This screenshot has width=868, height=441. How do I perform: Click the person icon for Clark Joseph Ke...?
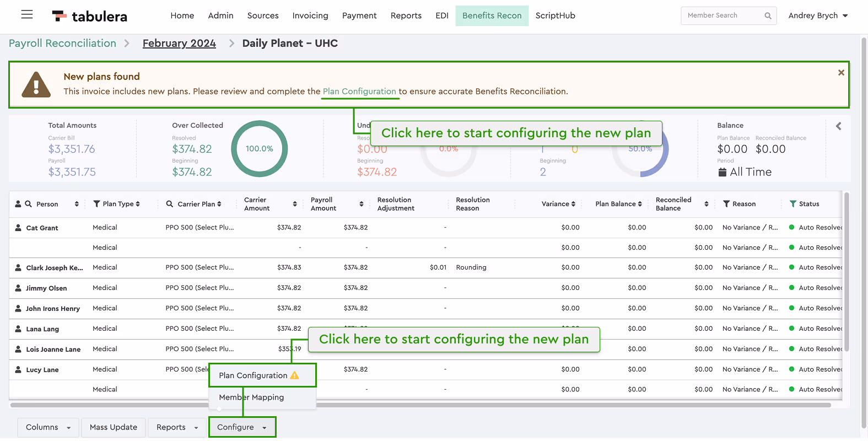tap(18, 268)
